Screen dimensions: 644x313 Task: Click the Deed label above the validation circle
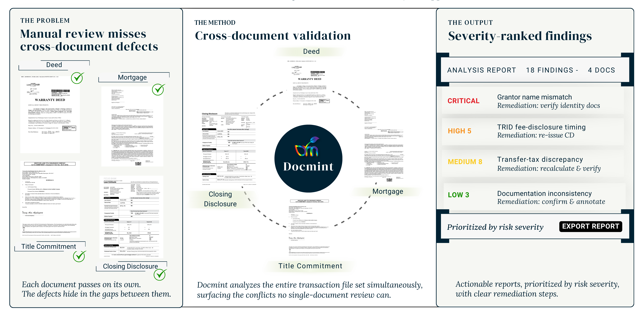click(311, 51)
